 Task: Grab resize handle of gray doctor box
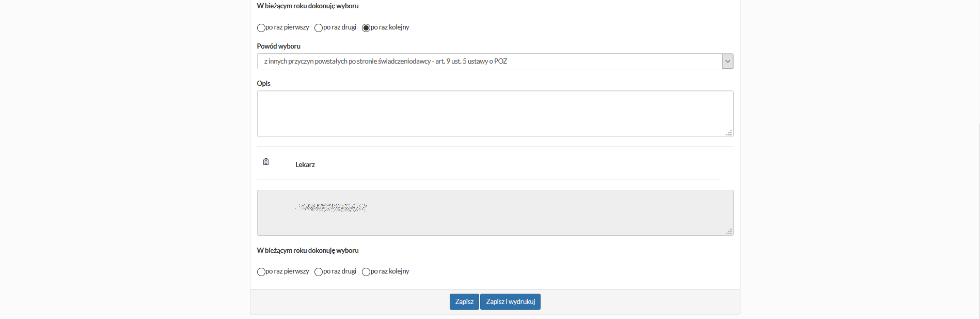(x=729, y=232)
